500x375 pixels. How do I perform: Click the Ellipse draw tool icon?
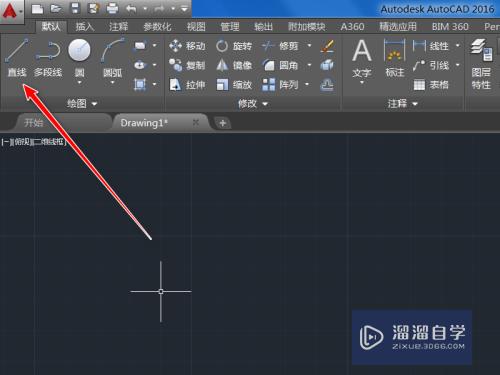(140, 65)
